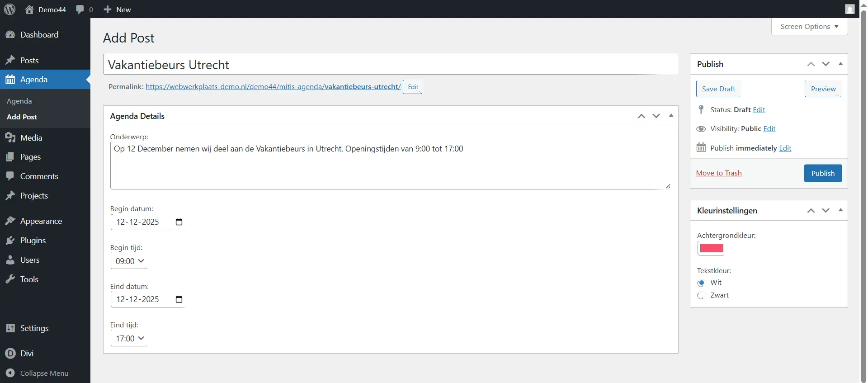Image resolution: width=868 pixels, height=383 pixels.
Task: Open the Achtergrondkleur color swatch
Action: point(712,248)
